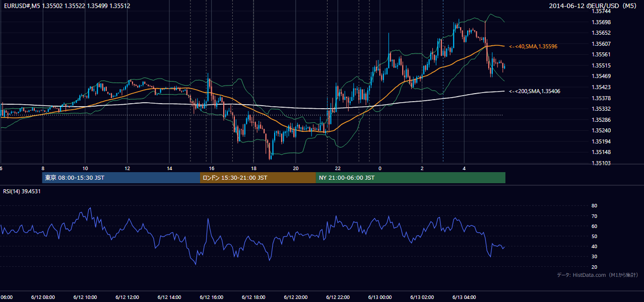Click RSI axis level 20
644x302 pixels.
[594, 267]
